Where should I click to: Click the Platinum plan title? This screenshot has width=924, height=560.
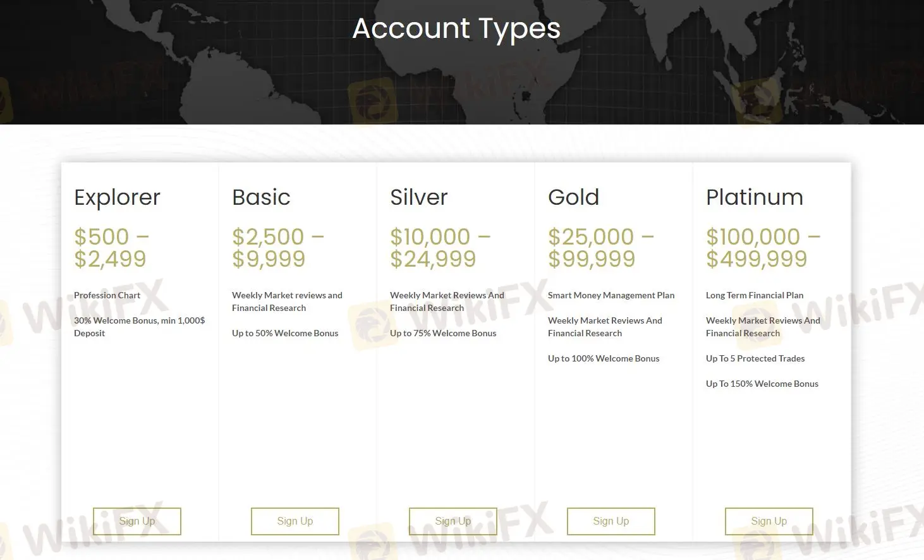click(755, 197)
